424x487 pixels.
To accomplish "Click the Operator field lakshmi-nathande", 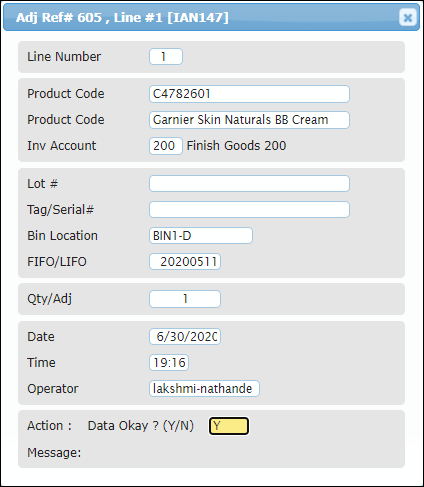I will (204, 389).
